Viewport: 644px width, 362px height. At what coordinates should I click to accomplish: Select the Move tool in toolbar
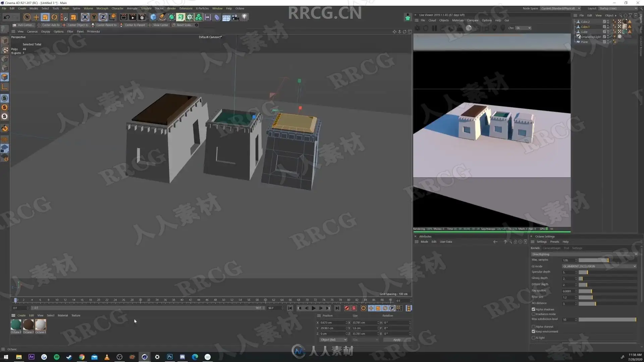click(x=36, y=17)
